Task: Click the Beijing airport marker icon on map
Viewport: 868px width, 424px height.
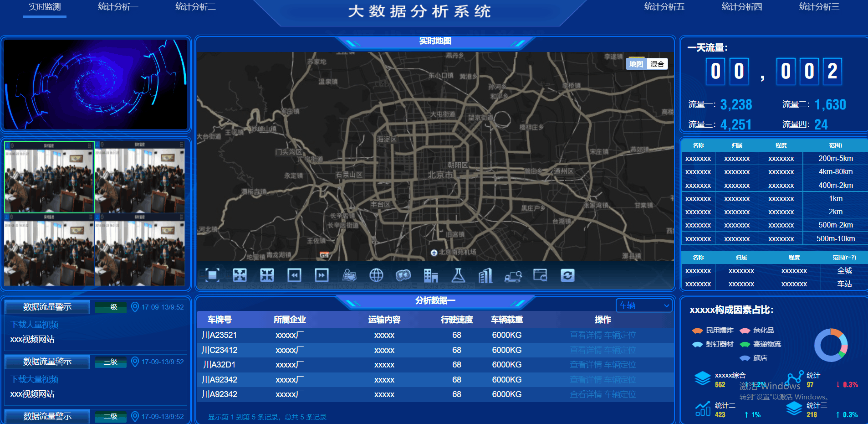Action: click(x=434, y=253)
